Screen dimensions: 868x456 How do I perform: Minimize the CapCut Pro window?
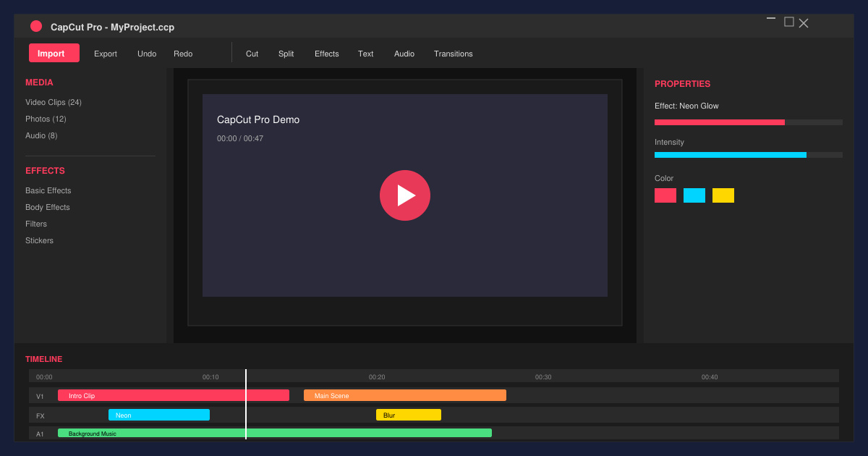tap(771, 19)
